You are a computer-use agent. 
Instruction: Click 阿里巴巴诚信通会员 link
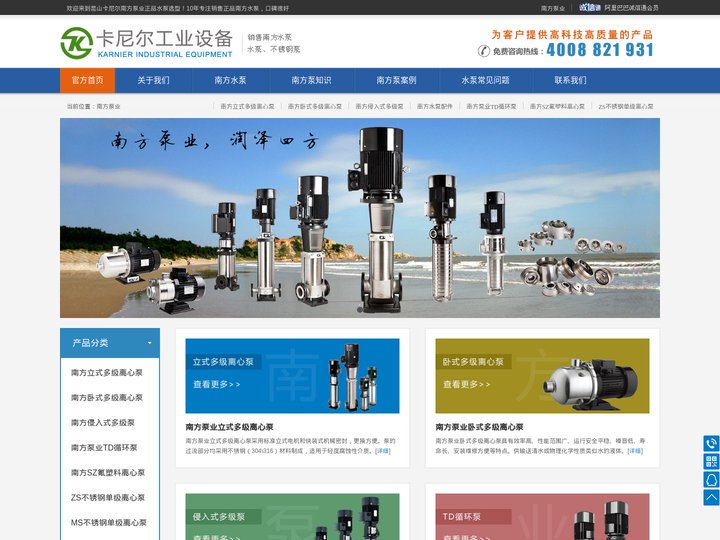pos(631,8)
